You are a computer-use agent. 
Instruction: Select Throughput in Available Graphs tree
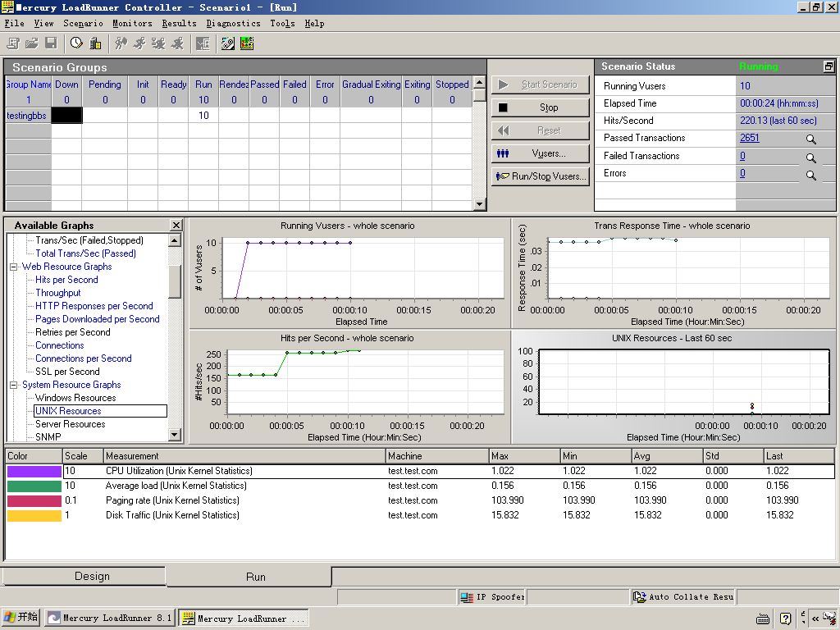(x=57, y=293)
